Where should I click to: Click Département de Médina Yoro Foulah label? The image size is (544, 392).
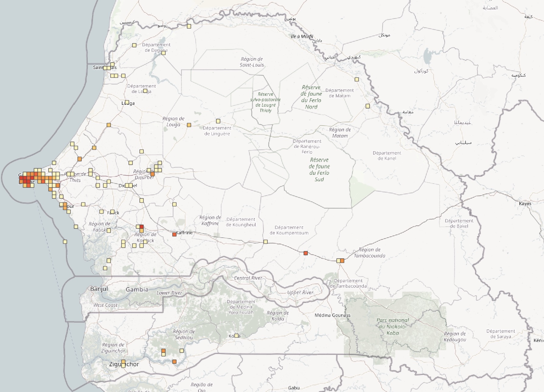tap(241, 307)
